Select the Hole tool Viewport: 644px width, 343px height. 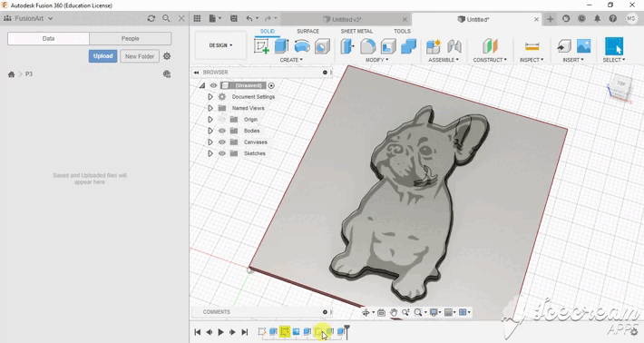[322, 46]
